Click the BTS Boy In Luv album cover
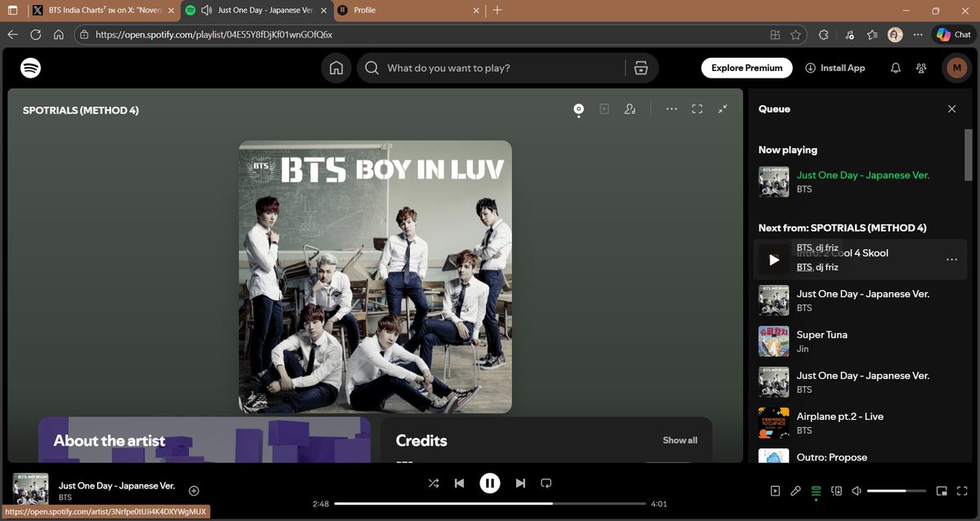 point(376,277)
